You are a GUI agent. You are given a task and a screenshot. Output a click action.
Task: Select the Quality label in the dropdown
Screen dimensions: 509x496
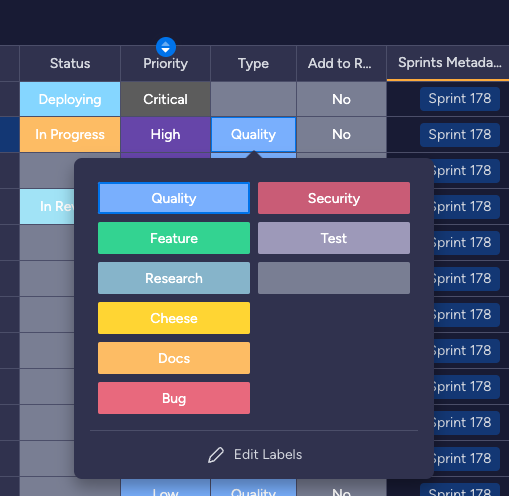point(174,198)
